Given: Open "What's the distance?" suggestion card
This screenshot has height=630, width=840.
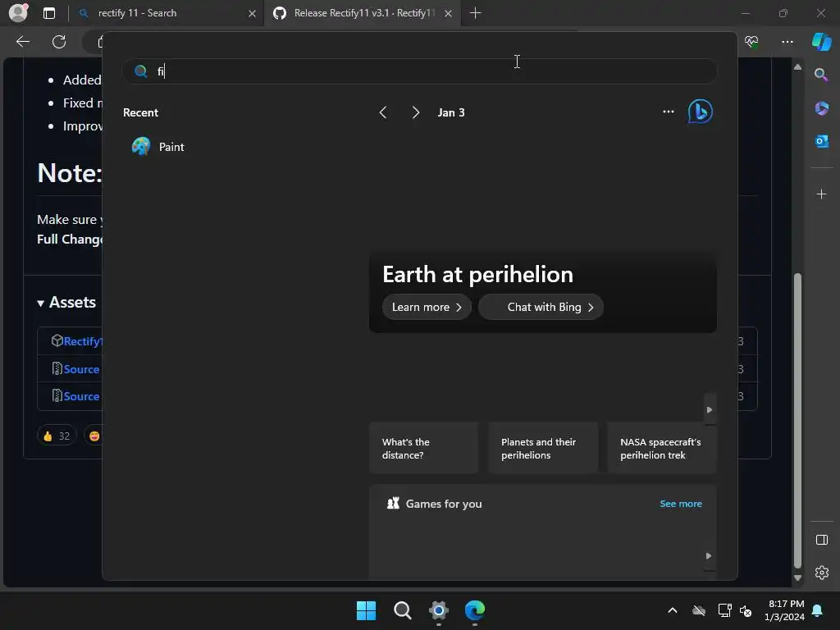Looking at the screenshot, I should pyautogui.click(x=423, y=449).
